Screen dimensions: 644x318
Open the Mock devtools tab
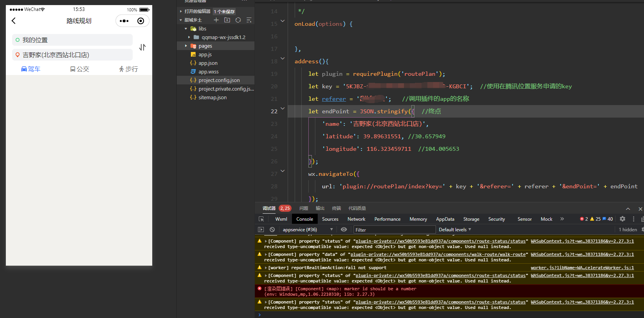546,219
